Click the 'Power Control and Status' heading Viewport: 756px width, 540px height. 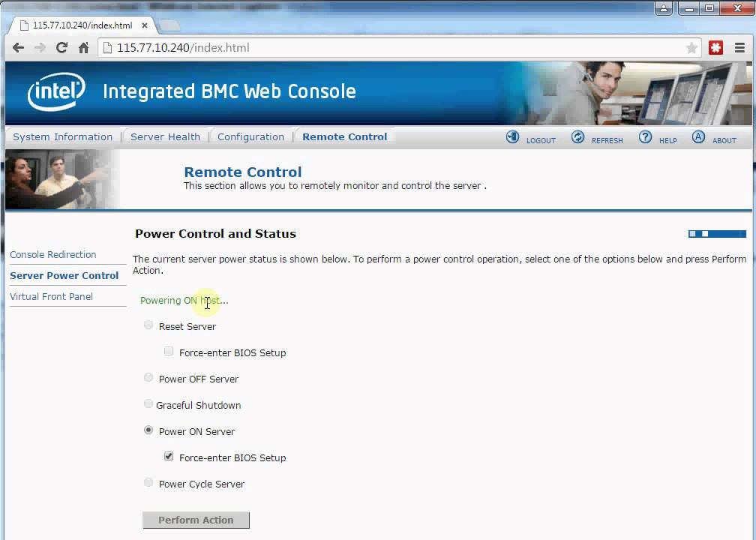click(215, 234)
